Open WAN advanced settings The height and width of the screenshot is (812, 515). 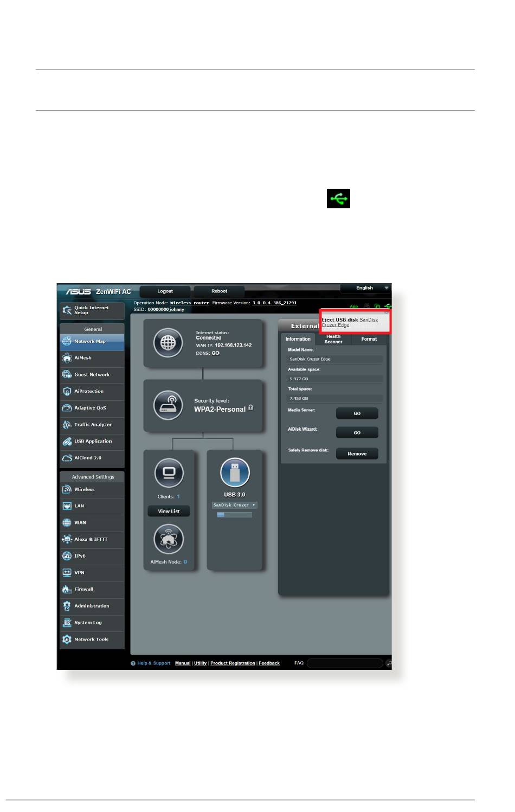pyautogui.click(x=92, y=523)
